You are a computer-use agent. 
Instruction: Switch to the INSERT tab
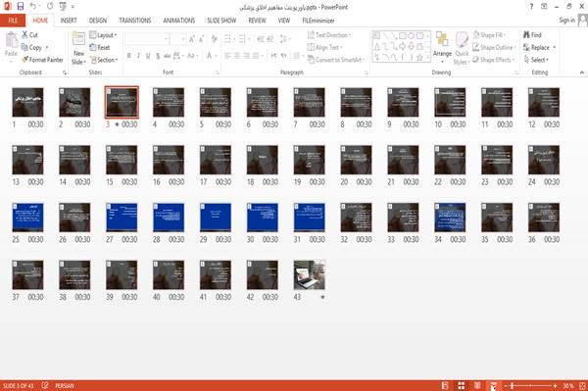(x=69, y=21)
